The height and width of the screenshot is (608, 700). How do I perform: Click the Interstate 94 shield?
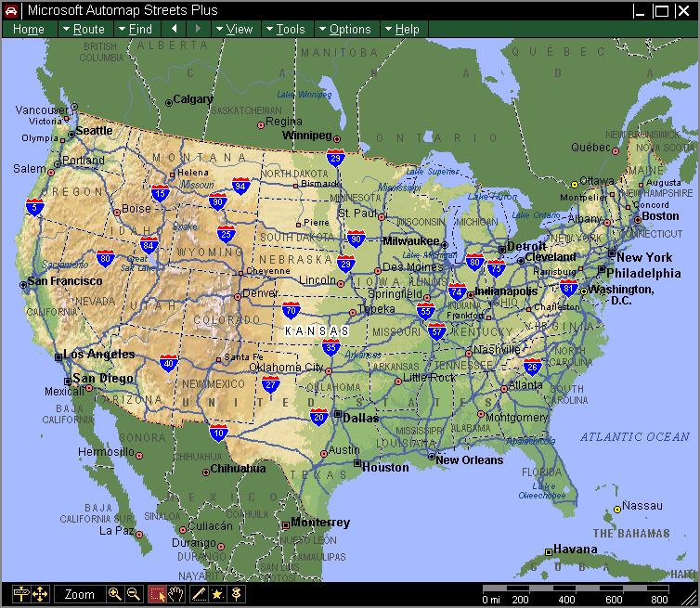click(240, 187)
